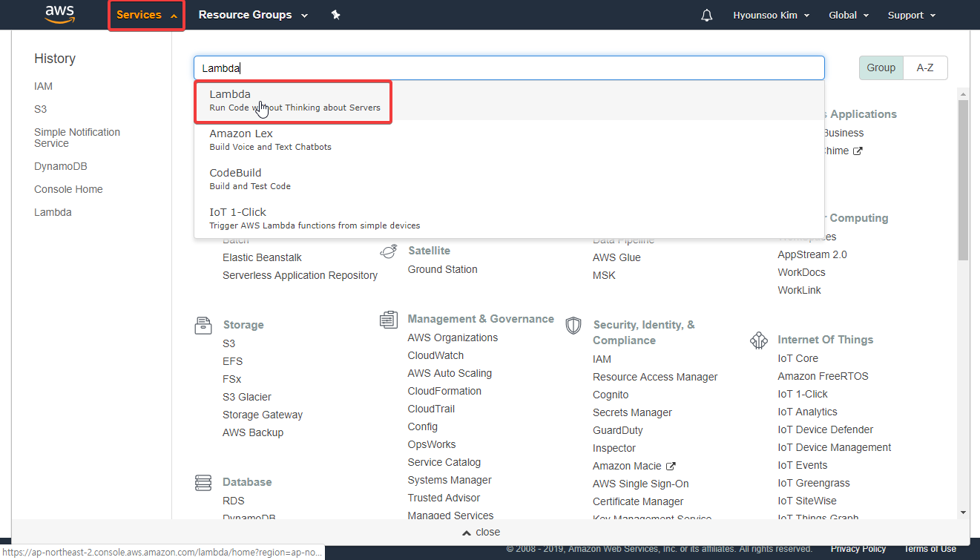Viewport: 980px width, 560px height.
Task: Open AWS Backup service
Action: (x=253, y=432)
